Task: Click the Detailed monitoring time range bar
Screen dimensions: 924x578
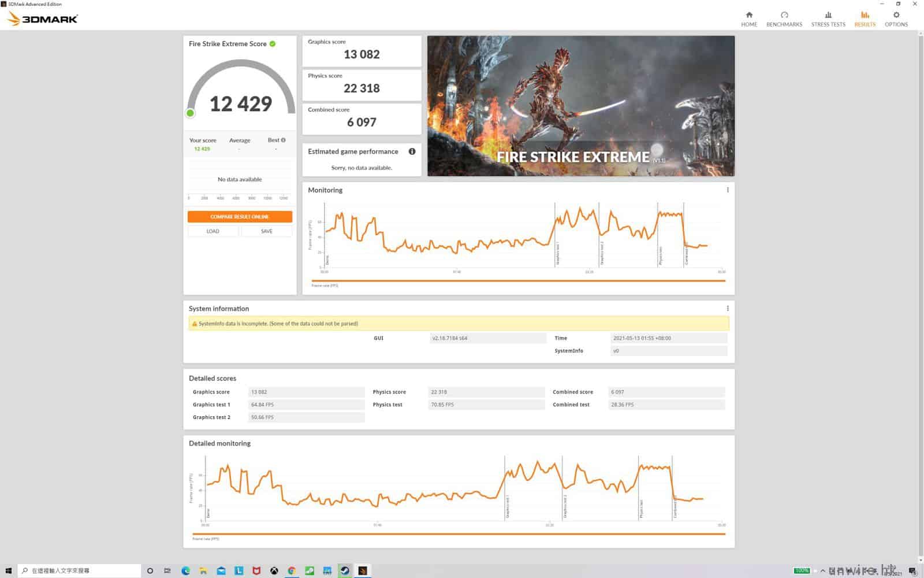Action: tap(459, 534)
